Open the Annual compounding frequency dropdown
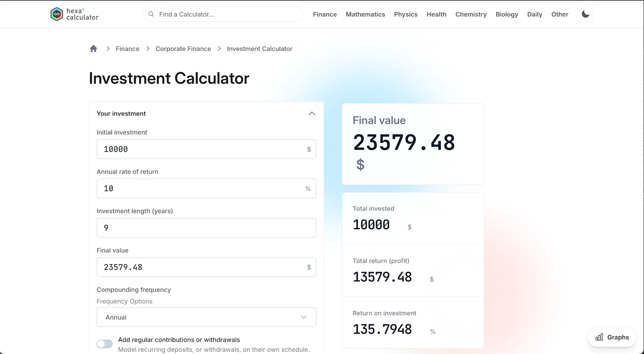This screenshot has width=644, height=354. 206,317
